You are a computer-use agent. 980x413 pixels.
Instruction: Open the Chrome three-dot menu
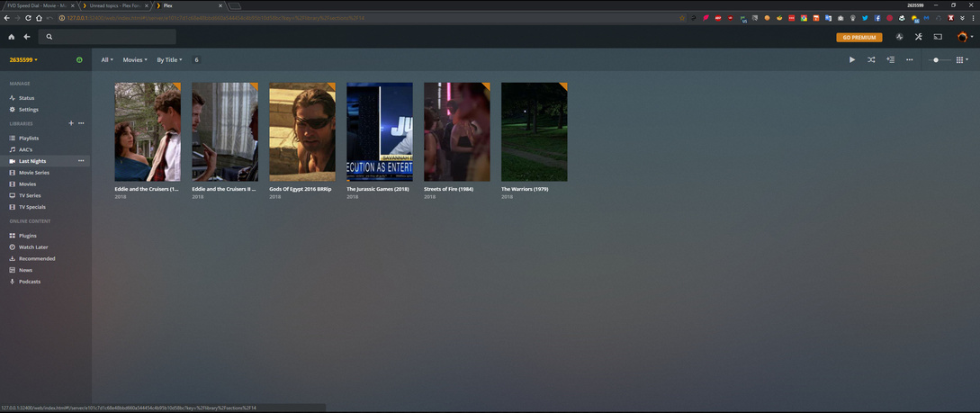point(972,17)
